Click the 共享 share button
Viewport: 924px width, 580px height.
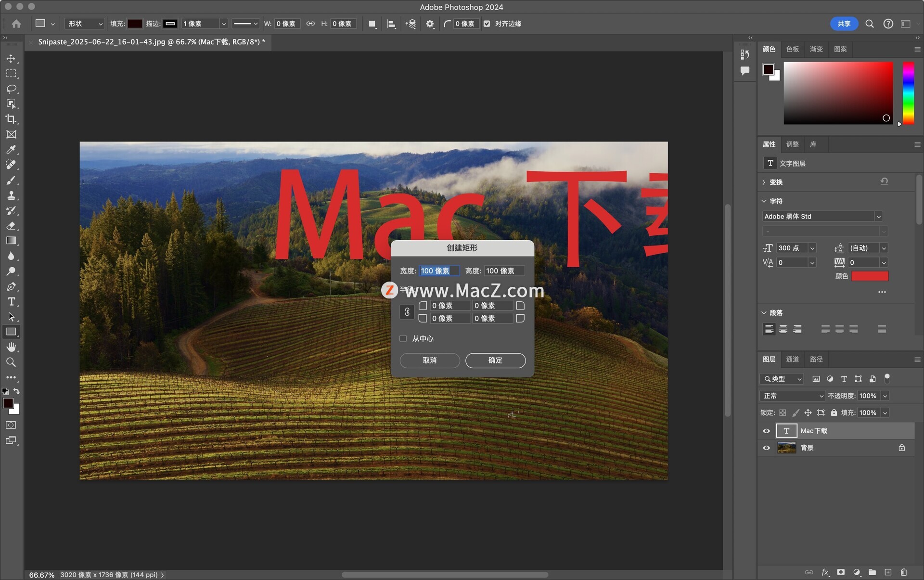pos(844,24)
